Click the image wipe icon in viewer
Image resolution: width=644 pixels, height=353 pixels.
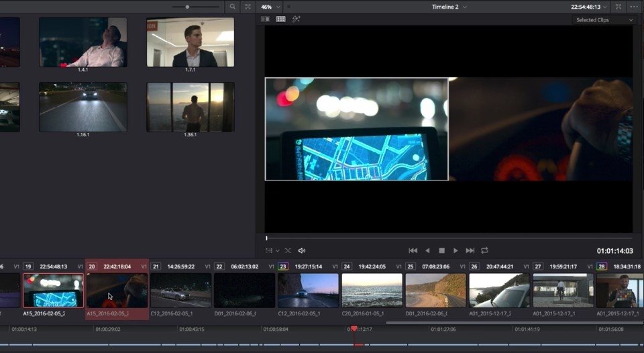click(x=266, y=19)
